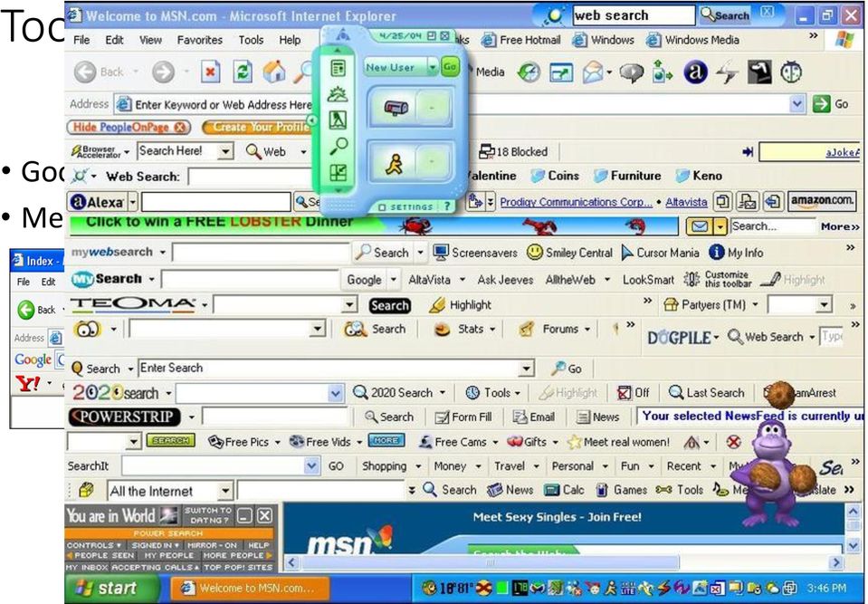
Task: Open Screensavers on the mywebsearch toolbar
Action: pos(475,253)
